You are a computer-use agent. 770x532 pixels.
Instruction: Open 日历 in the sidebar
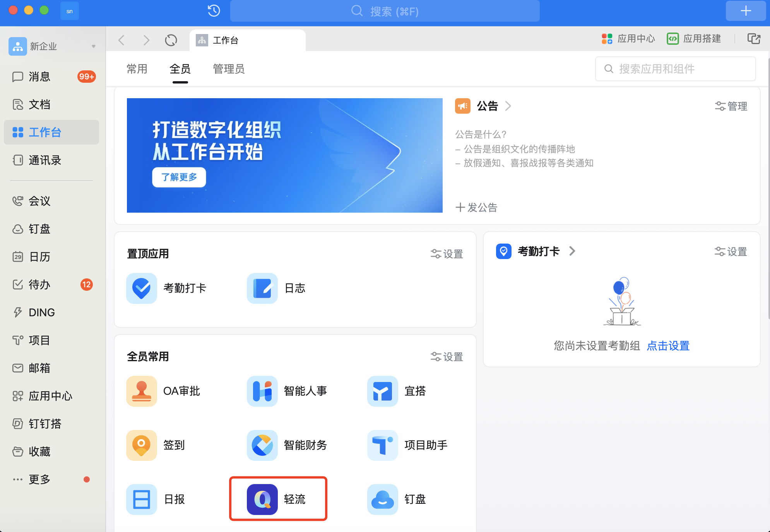(51, 257)
